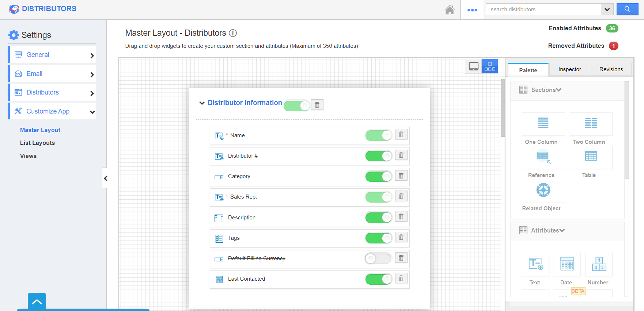Open the Revisions tab
This screenshot has width=644, height=311.
pyautogui.click(x=611, y=69)
